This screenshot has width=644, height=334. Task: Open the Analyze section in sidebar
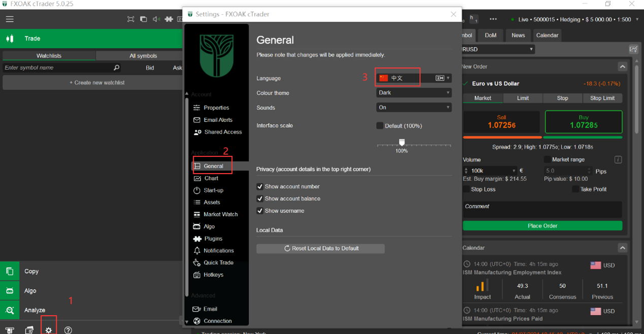click(x=35, y=310)
